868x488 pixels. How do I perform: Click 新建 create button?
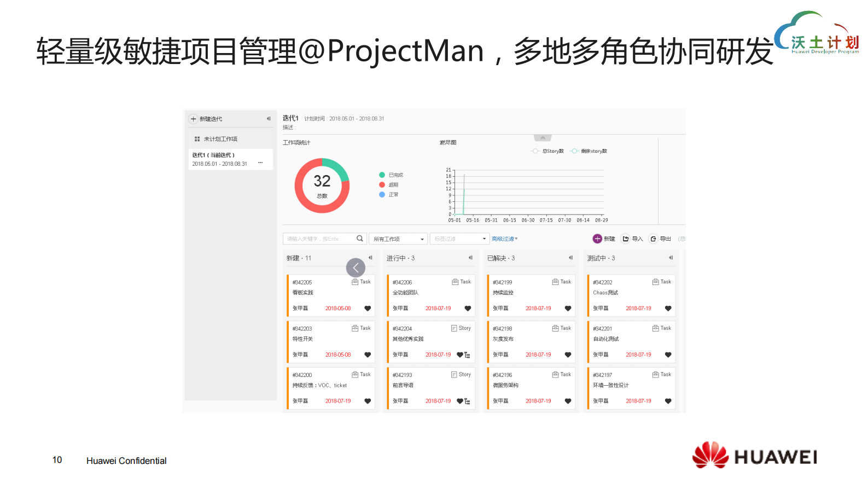[604, 239]
